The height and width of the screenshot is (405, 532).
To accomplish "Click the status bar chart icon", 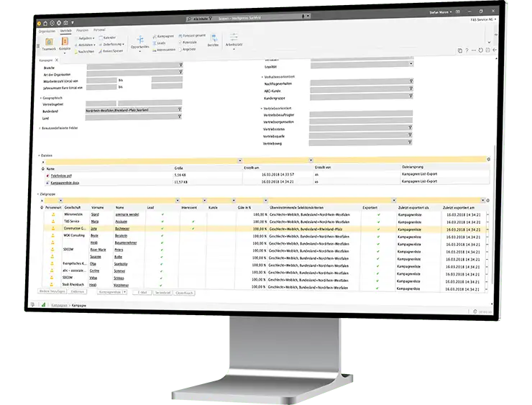I will (43, 305).
